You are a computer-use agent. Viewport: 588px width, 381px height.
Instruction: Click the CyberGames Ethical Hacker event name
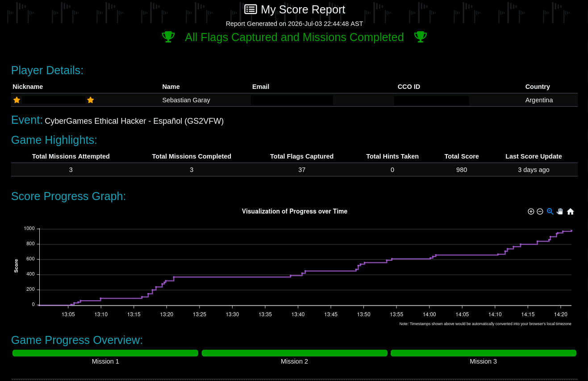tap(134, 121)
